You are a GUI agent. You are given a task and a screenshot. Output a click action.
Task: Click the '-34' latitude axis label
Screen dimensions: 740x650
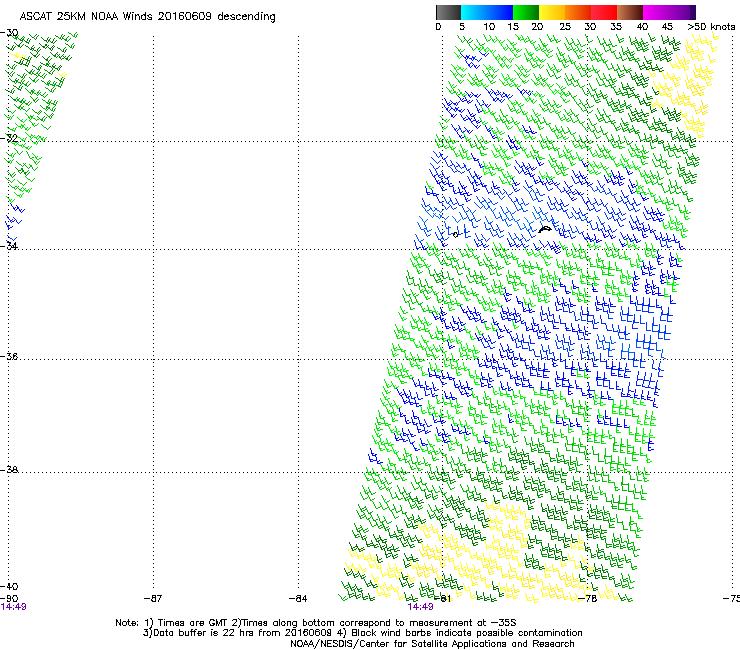point(9,246)
